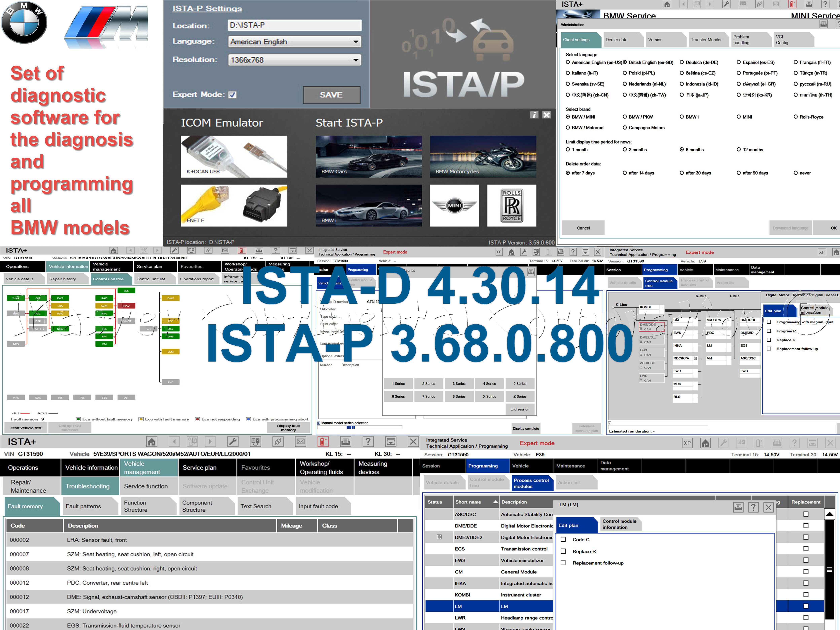Click print icon in LM (LM) dialog
Viewport: 840px width, 630px height.
pyautogui.click(x=738, y=507)
